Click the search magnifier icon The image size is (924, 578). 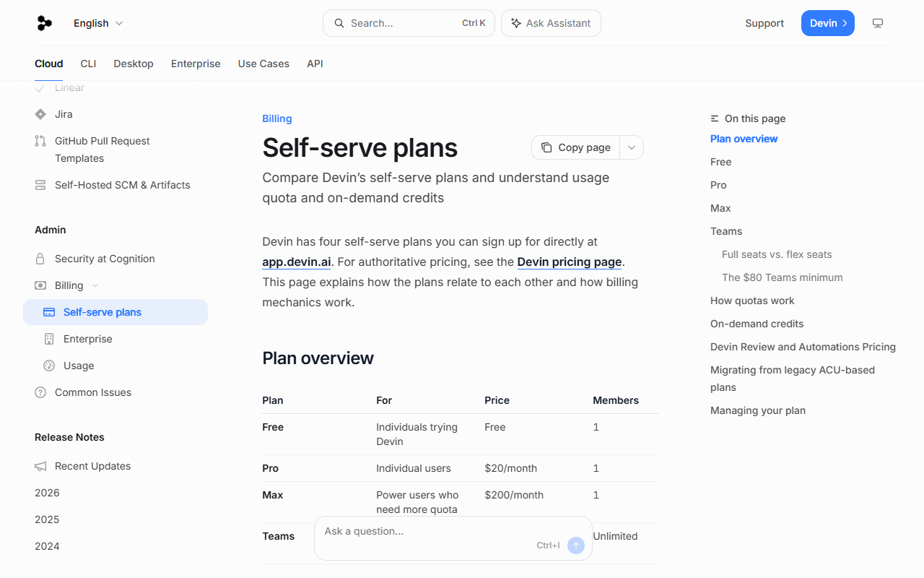point(339,23)
